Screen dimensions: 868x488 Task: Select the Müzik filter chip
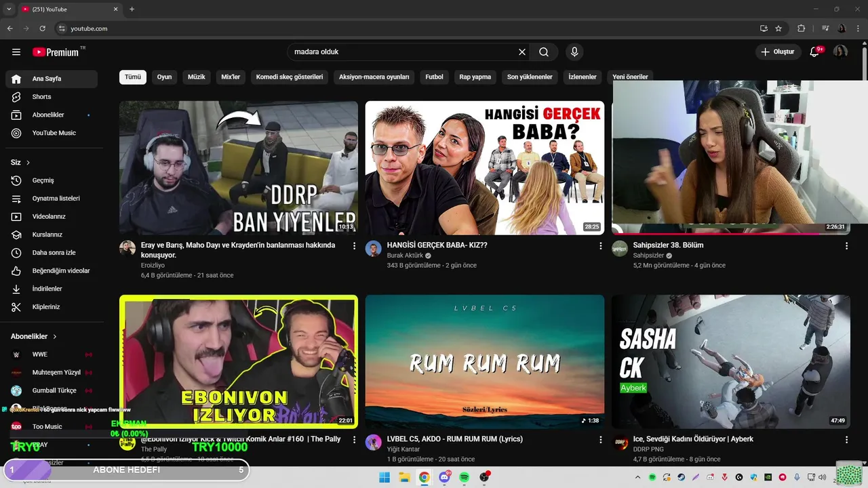[x=197, y=77]
